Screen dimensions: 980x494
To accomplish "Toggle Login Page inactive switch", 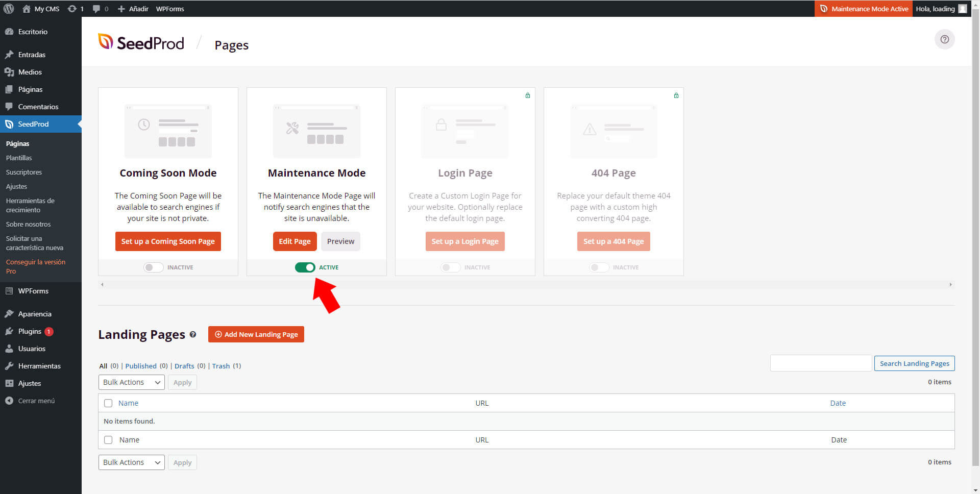I will click(450, 267).
